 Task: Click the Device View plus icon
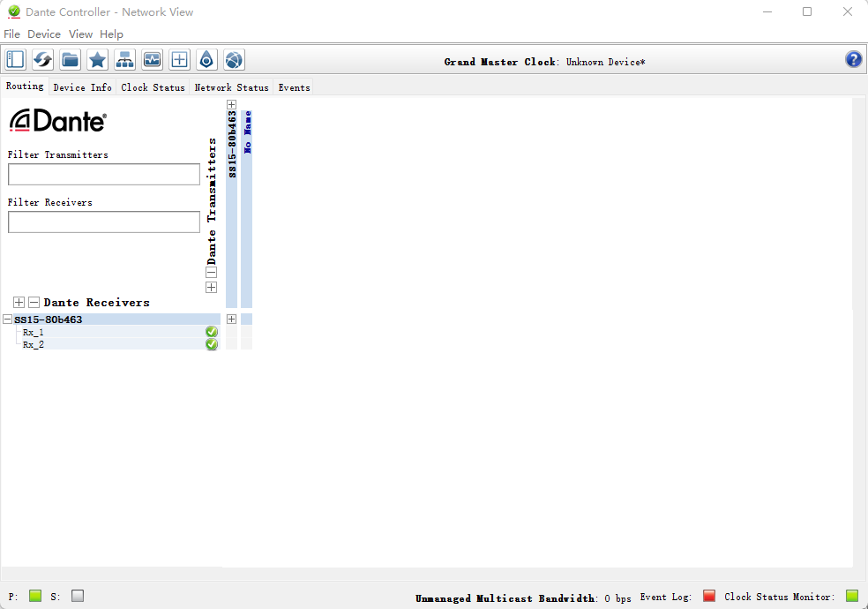pyautogui.click(x=179, y=60)
